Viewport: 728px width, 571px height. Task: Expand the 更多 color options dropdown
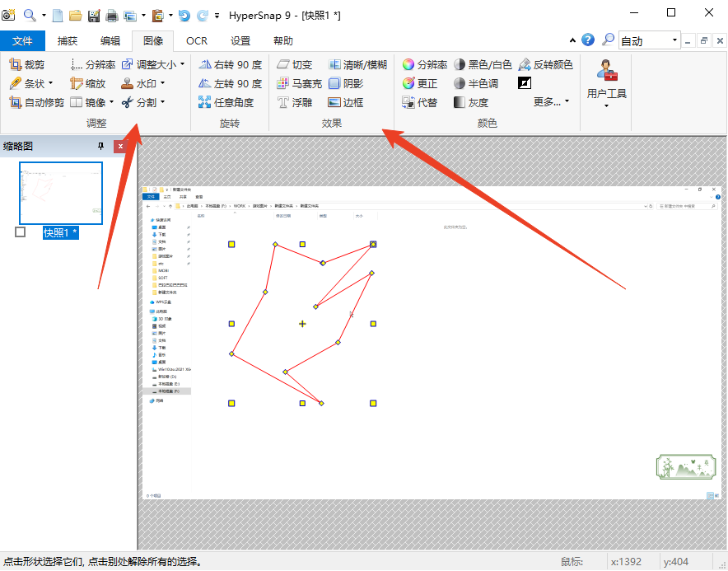tap(551, 101)
